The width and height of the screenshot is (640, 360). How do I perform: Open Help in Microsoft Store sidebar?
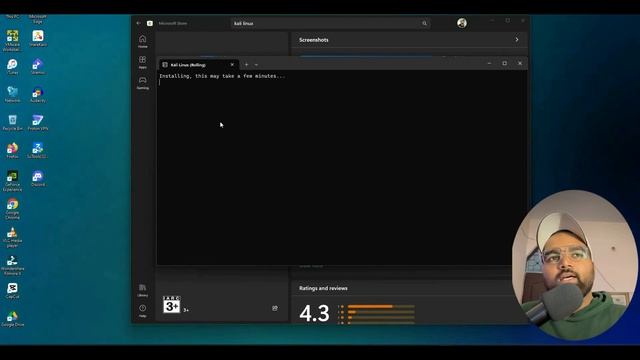coord(142,311)
